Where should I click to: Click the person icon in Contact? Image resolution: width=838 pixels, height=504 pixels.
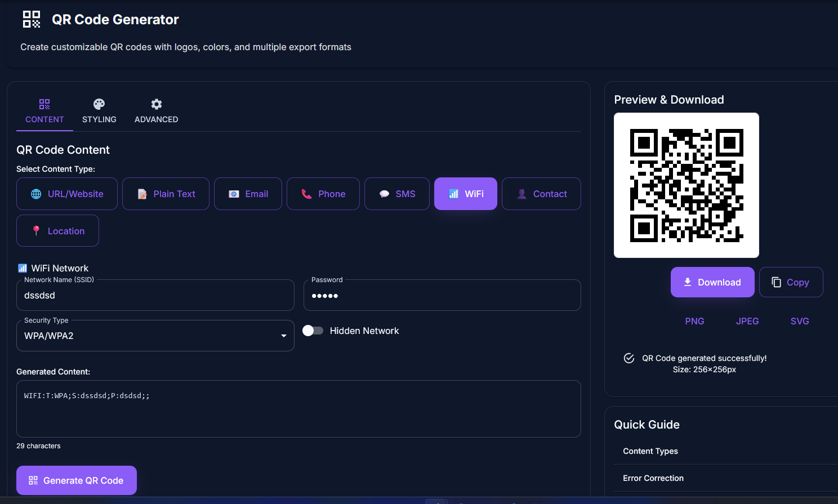coord(521,194)
